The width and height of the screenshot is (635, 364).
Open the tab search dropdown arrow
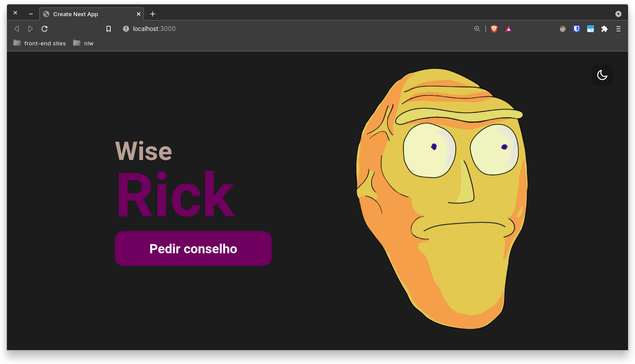618,14
